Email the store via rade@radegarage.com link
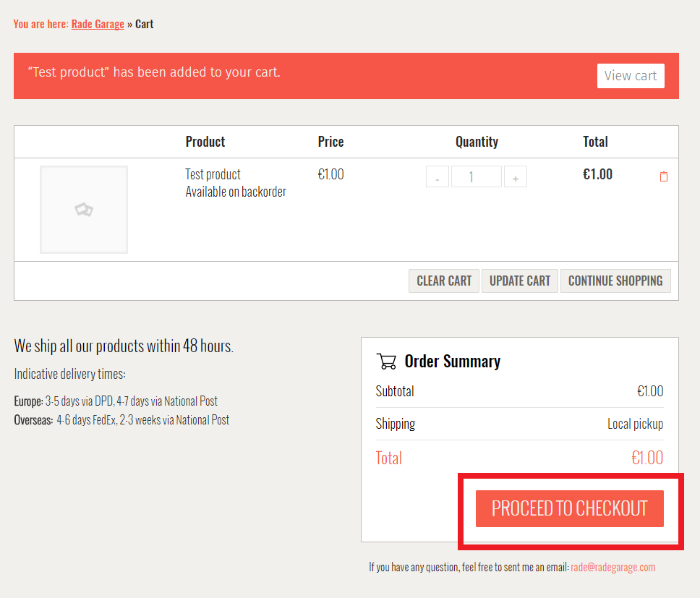The image size is (700, 598). (x=612, y=567)
